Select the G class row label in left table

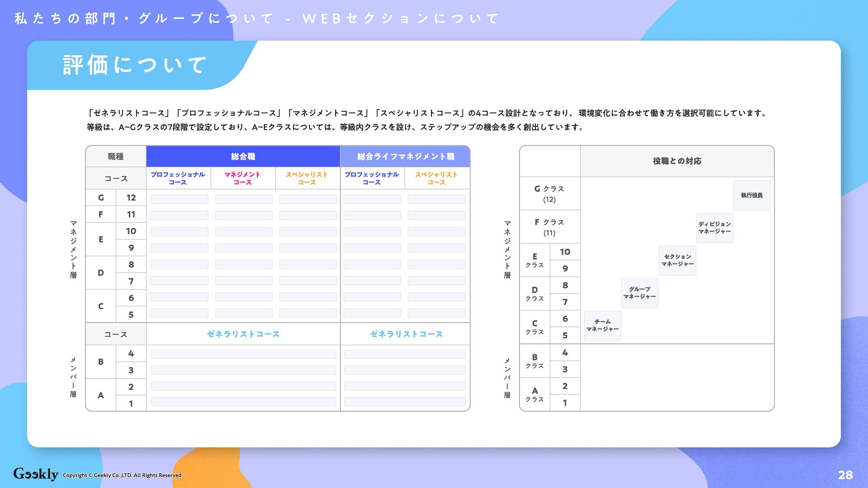pyautogui.click(x=101, y=197)
